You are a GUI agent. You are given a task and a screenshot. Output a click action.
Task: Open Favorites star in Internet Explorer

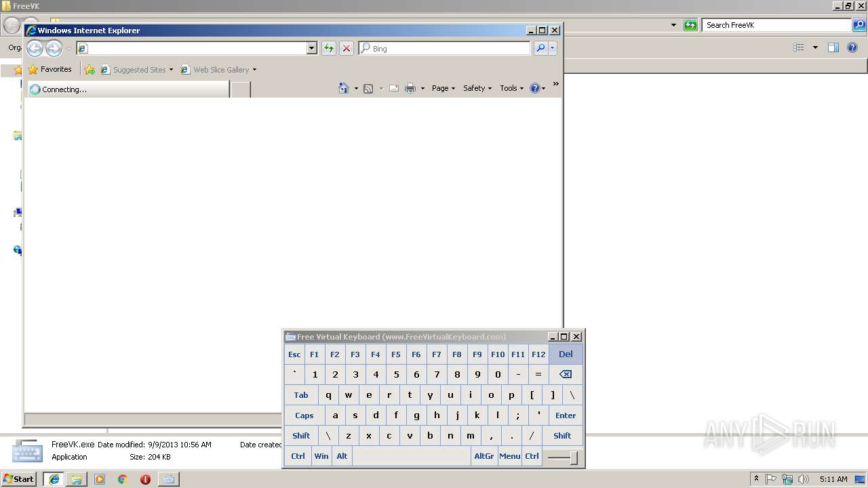click(x=50, y=69)
